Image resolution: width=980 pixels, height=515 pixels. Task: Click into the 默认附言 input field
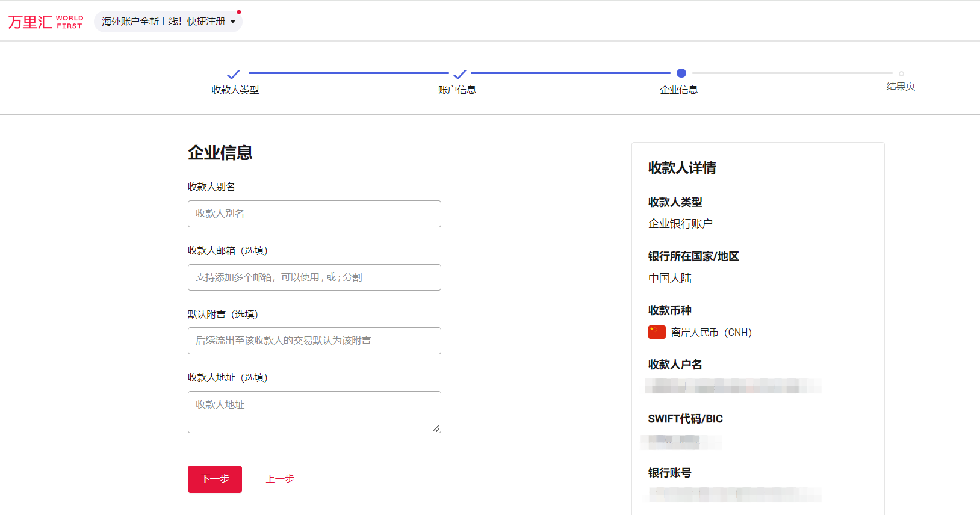click(x=314, y=341)
